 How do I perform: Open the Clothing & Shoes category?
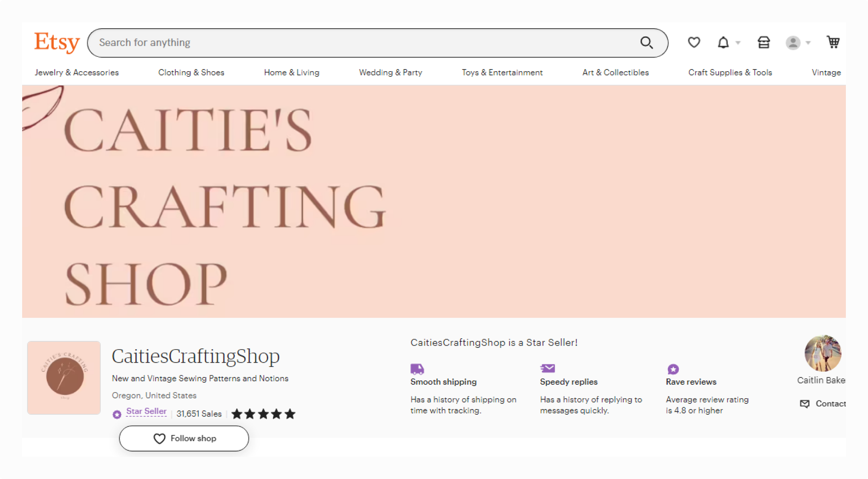191,73
